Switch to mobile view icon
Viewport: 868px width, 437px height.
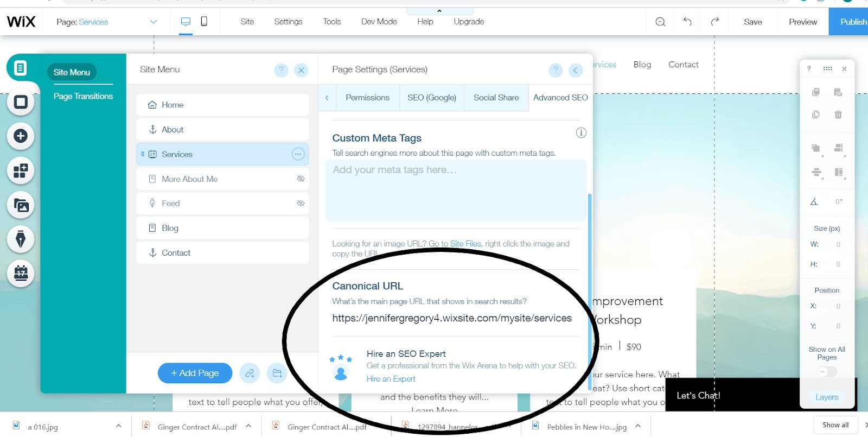204,22
